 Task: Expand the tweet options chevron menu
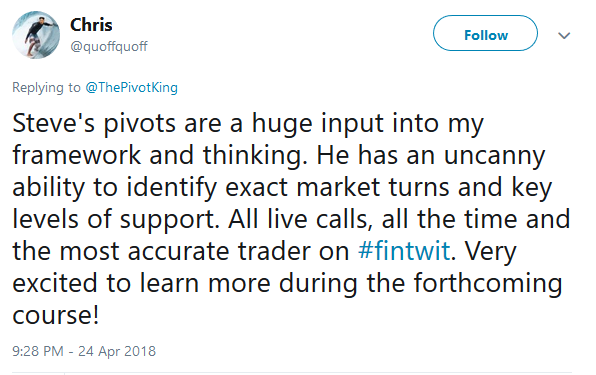click(x=564, y=35)
